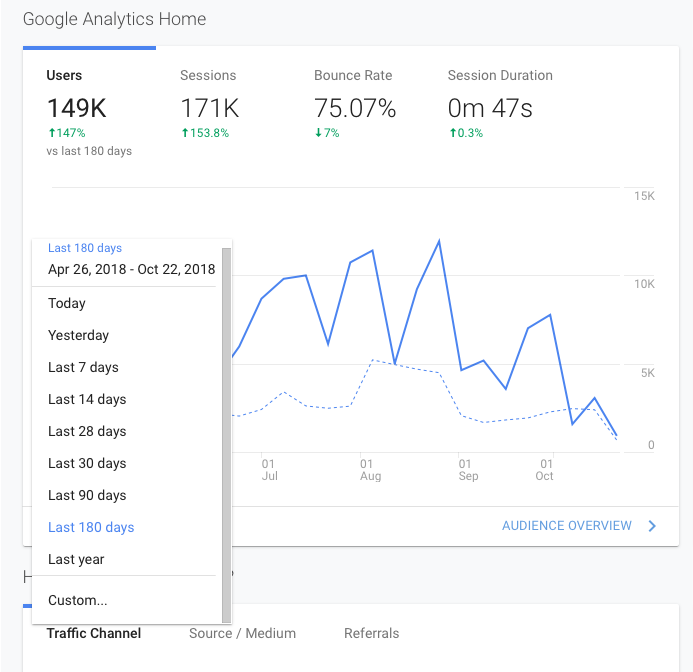Select Last 14 days option

pos(124,399)
